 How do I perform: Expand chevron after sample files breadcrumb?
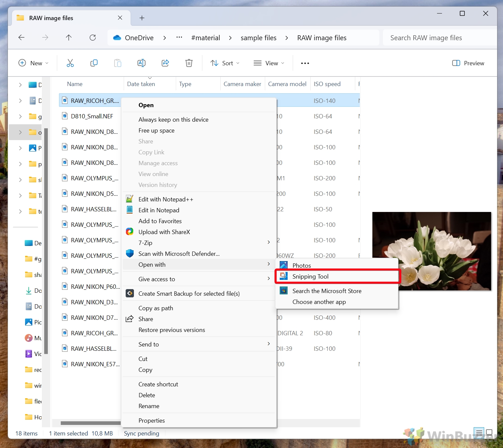287,38
